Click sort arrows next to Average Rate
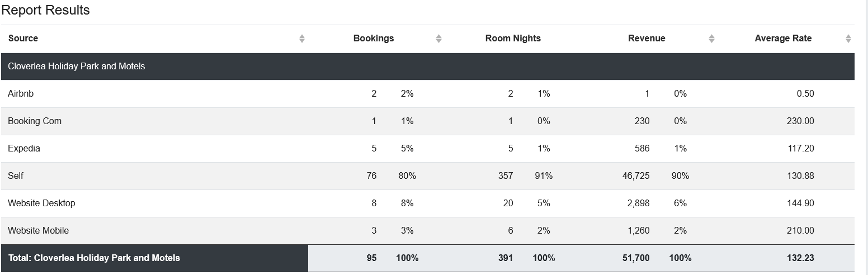868x275 pixels. pos(848,39)
